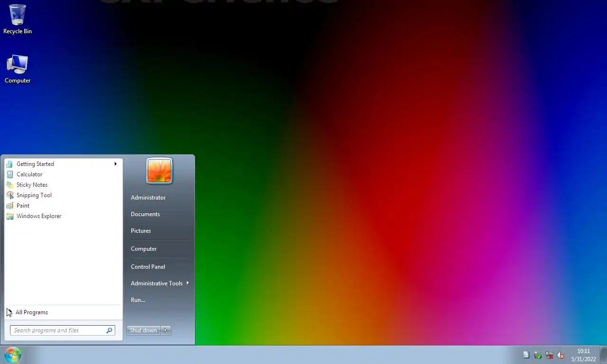
Task: Click the Show desktop strip
Action: click(x=603, y=355)
